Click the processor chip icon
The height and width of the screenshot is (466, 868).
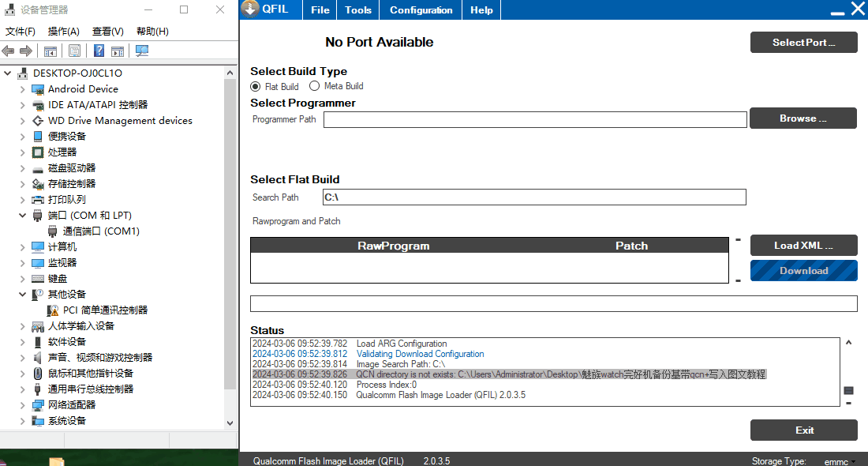click(38, 152)
